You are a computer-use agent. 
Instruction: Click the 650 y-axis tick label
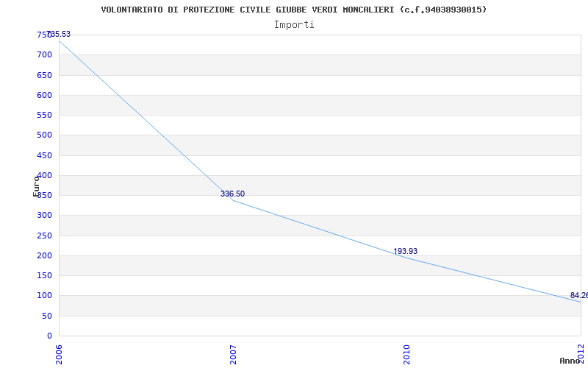point(44,75)
